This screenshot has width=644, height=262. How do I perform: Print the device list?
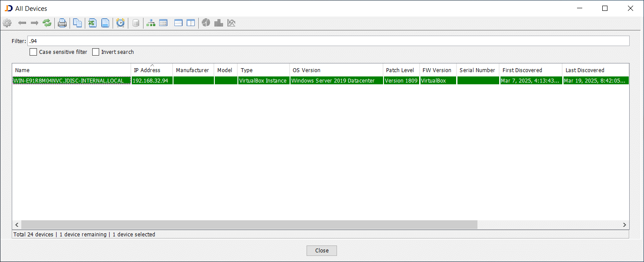click(x=62, y=23)
